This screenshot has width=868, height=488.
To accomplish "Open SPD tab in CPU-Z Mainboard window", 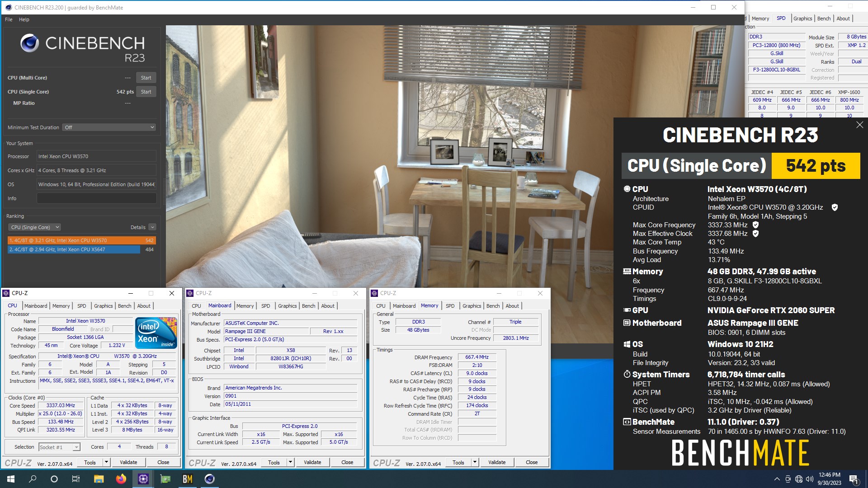I will (265, 306).
